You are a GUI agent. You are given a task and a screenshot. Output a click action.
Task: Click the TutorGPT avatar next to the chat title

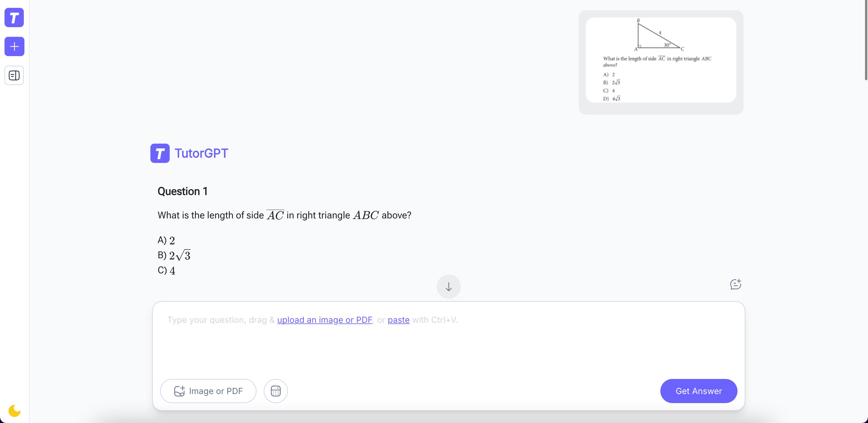click(160, 153)
